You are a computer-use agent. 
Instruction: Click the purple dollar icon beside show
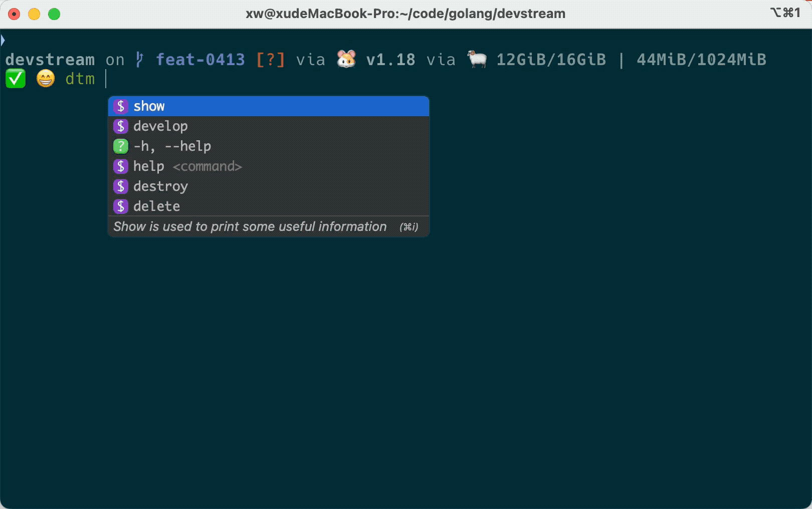120,106
